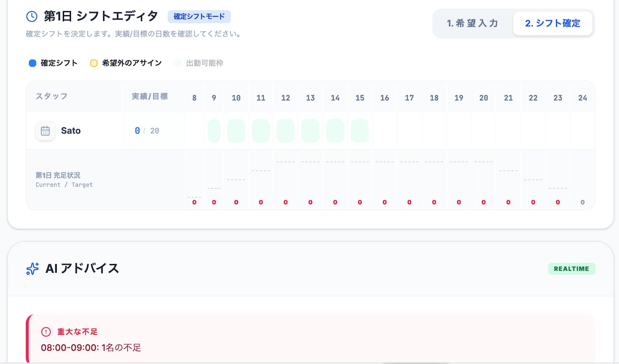Assign Sato to the 12 o'clock slot
The width and height of the screenshot is (619, 364).
(286, 131)
